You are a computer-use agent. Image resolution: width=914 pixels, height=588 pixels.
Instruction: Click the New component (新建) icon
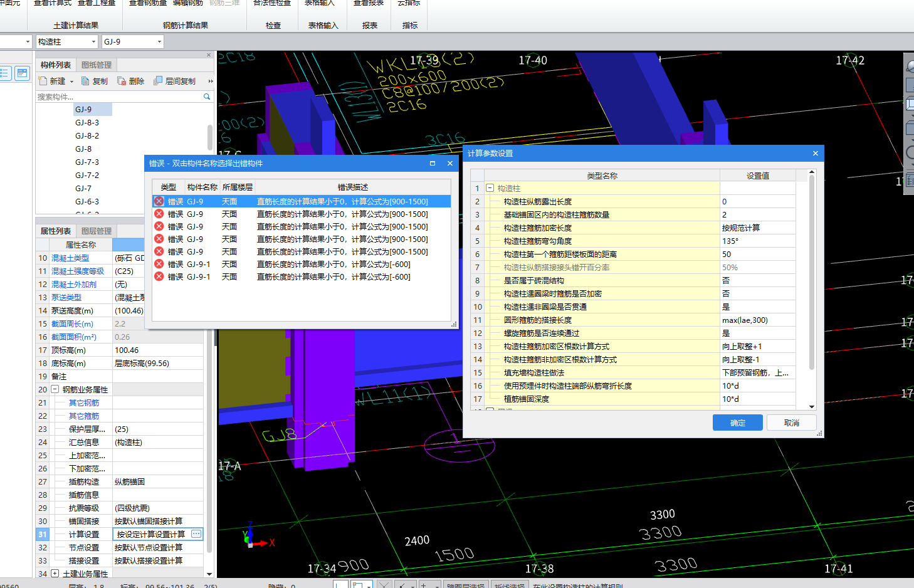coord(43,81)
